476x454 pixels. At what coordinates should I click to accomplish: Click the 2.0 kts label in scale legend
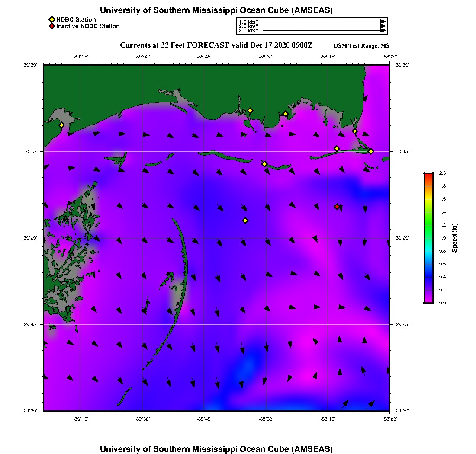pyautogui.click(x=248, y=26)
